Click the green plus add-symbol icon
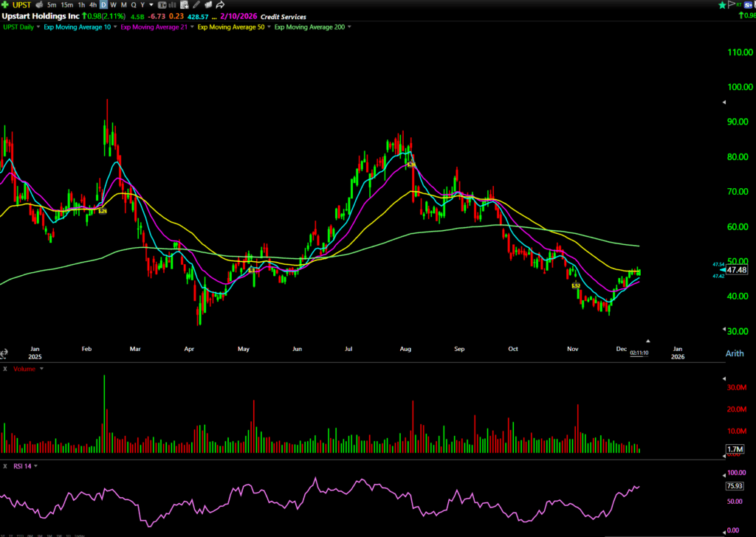 (5, 5)
